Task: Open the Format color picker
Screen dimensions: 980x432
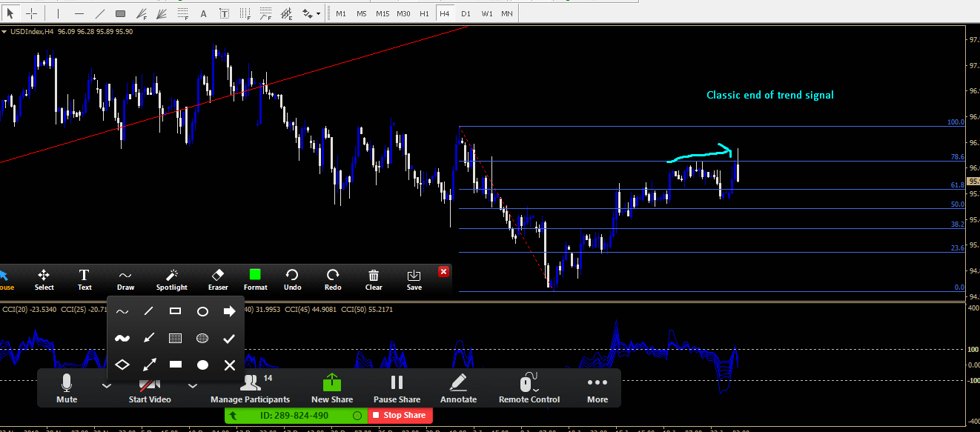Action: [x=255, y=279]
